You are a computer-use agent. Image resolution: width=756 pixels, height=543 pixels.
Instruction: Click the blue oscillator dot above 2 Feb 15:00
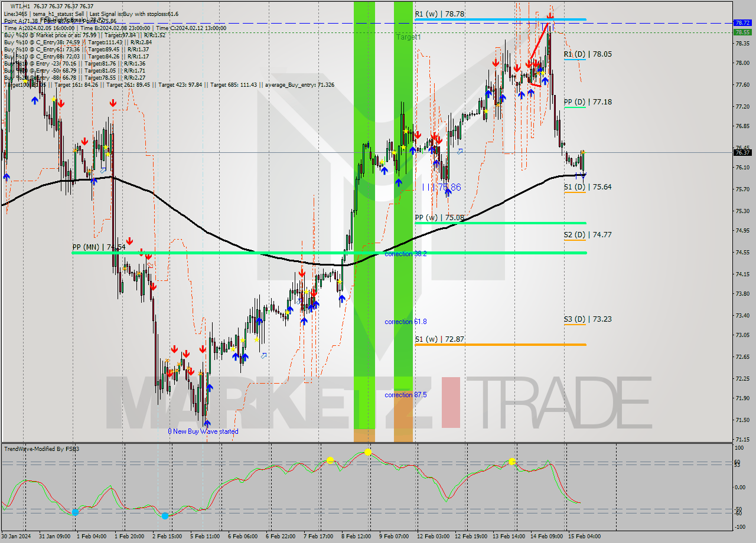(x=165, y=516)
